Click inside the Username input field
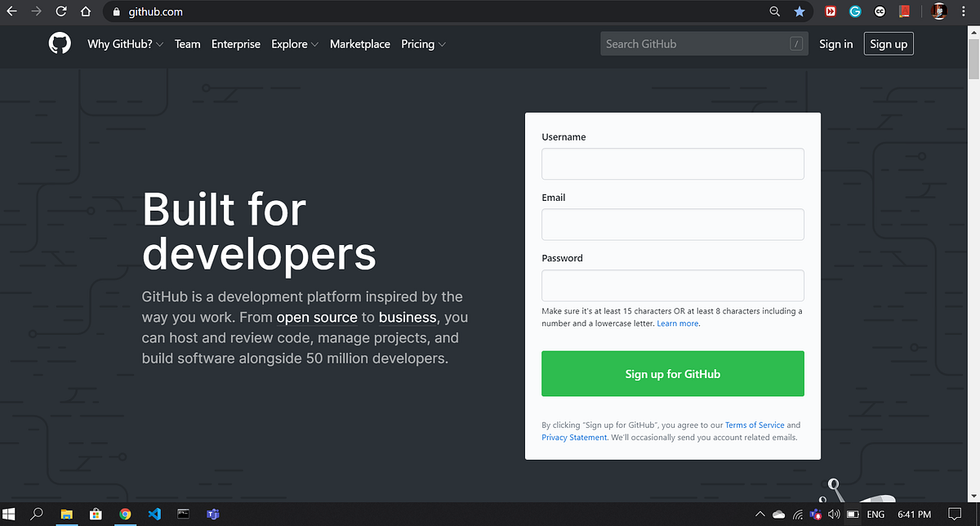980x526 pixels. coord(672,163)
